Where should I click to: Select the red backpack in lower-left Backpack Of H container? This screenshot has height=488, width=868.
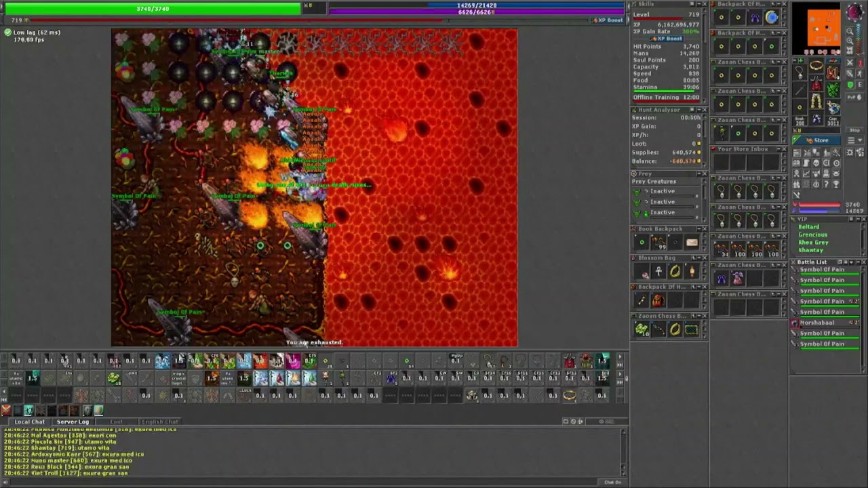tap(658, 300)
